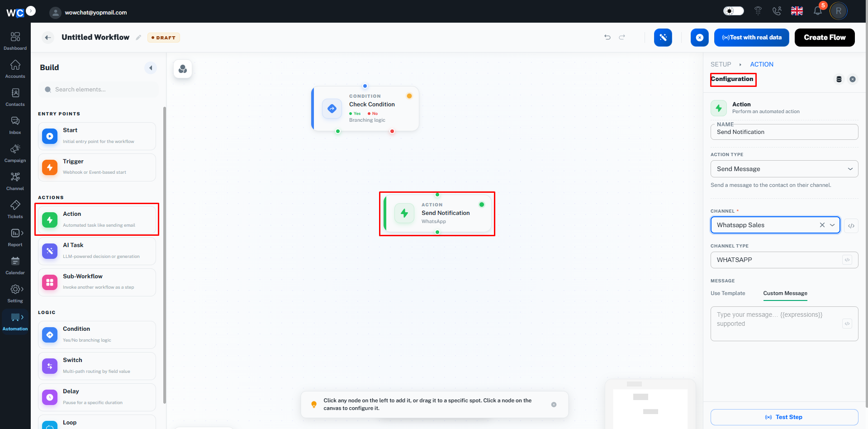
Task: Open Calendar from the sidebar
Action: pyautogui.click(x=15, y=265)
